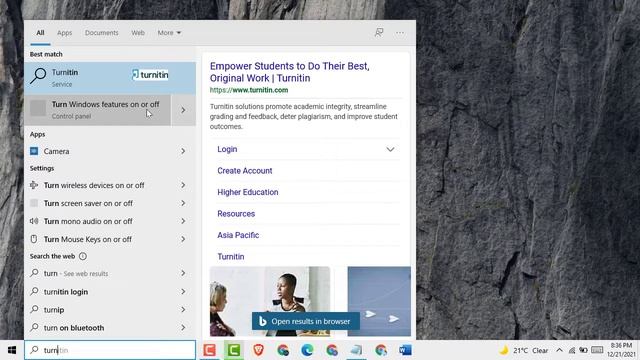640x360 pixels.
Task: Expand the Login sitelink chevron
Action: tap(390, 149)
